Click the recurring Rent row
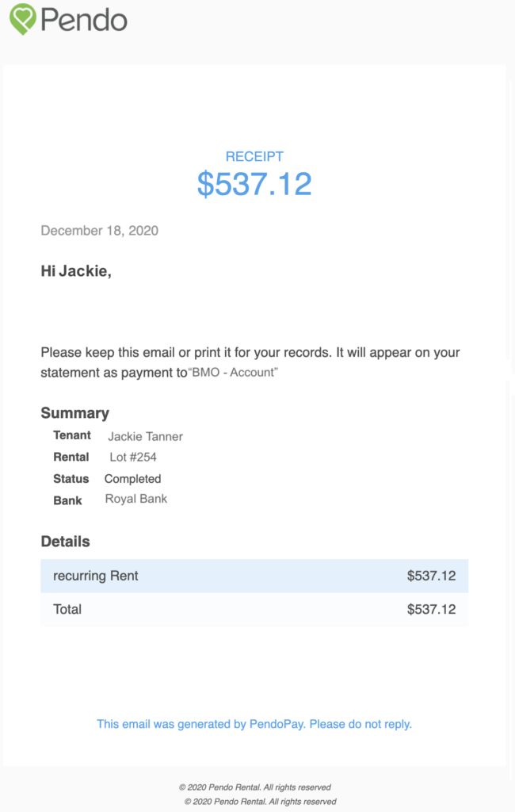This screenshot has width=515, height=812. pyautogui.click(x=254, y=576)
